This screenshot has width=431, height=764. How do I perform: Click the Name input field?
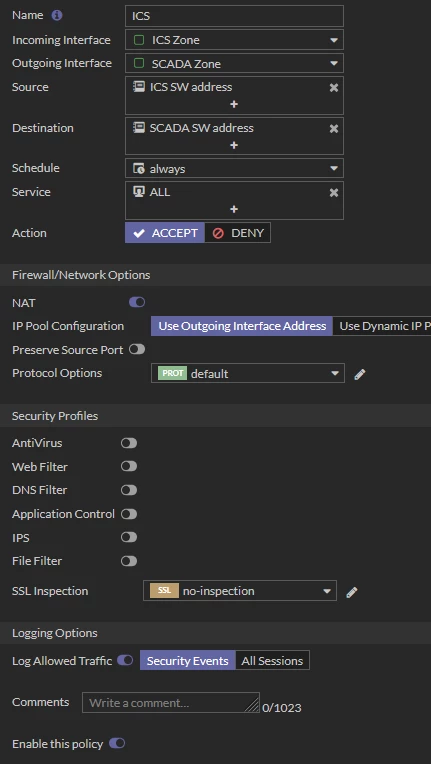click(234, 16)
